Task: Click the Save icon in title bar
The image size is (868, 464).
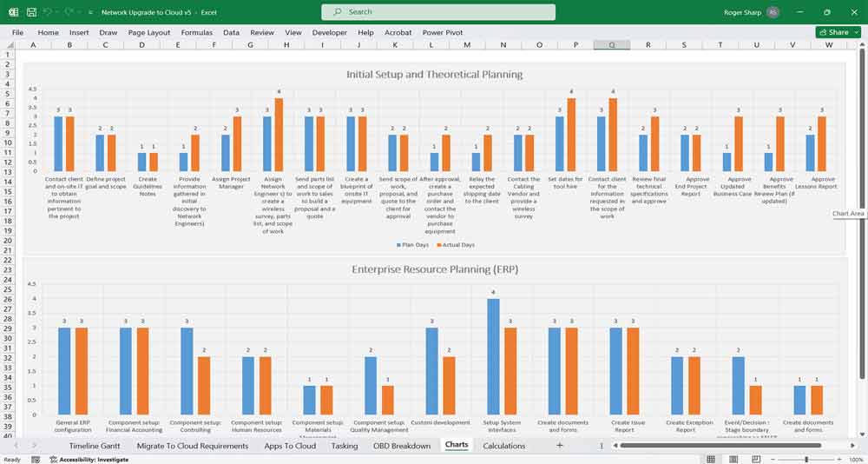Action: tap(31, 12)
